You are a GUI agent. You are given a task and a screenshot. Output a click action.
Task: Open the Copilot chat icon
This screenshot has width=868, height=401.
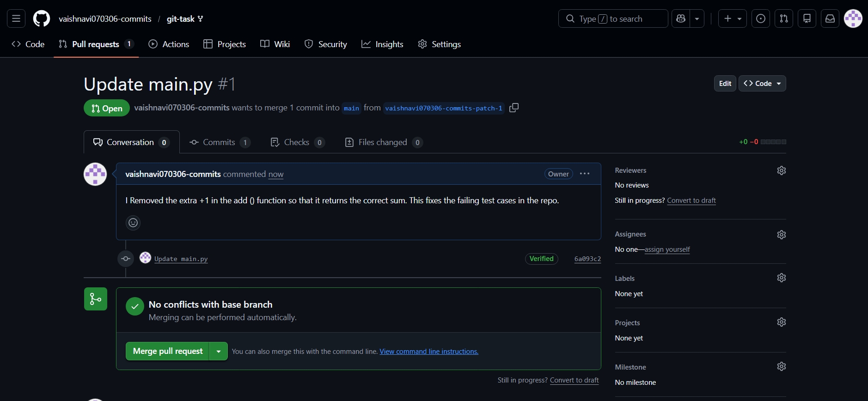pos(680,18)
